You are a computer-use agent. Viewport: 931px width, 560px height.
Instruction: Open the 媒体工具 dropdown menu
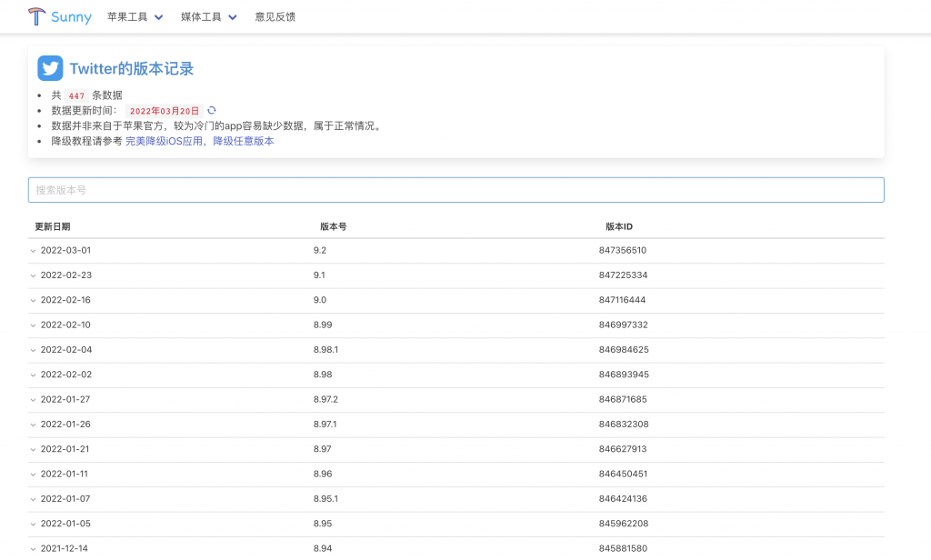[208, 17]
